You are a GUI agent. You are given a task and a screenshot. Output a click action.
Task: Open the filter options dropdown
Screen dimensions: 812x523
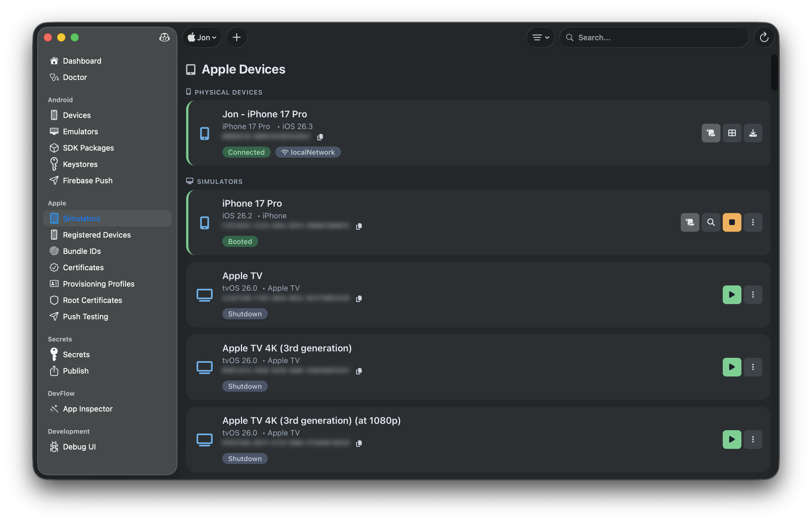click(540, 37)
